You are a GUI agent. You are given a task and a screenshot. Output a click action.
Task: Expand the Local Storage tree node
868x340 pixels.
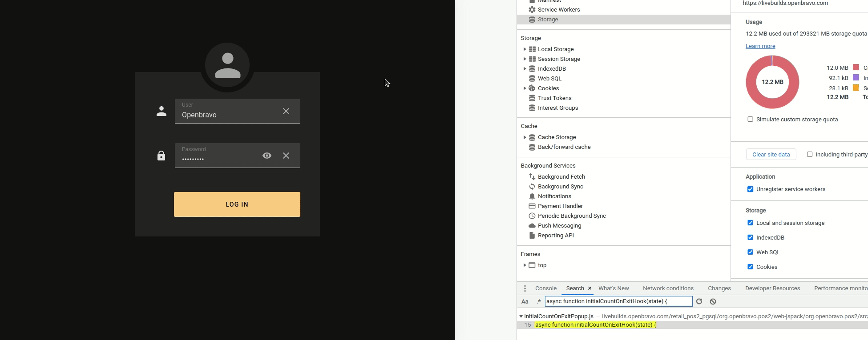pyautogui.click(x=525, y=49)
